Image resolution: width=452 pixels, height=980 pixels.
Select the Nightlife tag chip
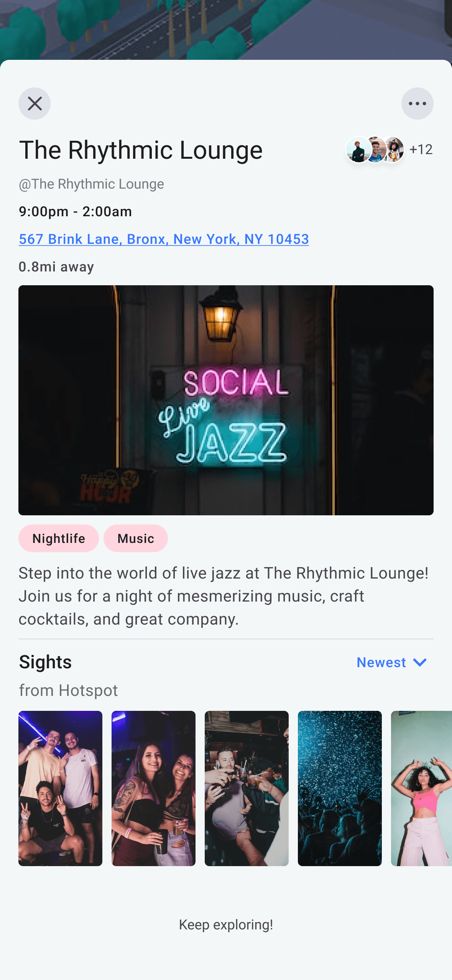pyautogui.click(x=59, y=538)
